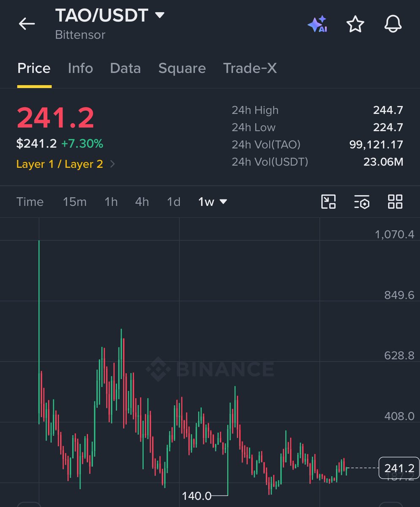420x507 pixels.
Task: Click the 24h High value 244.7
Action: click(x=388, y=110)
